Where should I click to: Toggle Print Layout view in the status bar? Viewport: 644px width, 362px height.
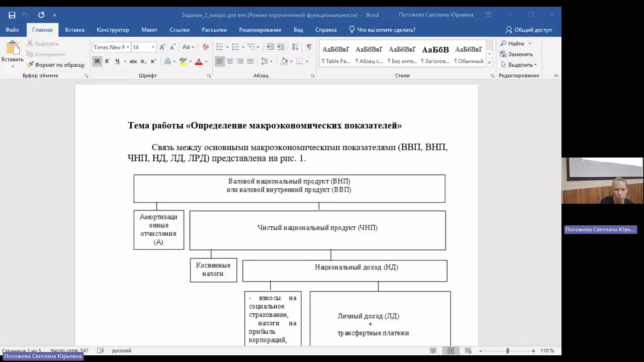point(451,351)
